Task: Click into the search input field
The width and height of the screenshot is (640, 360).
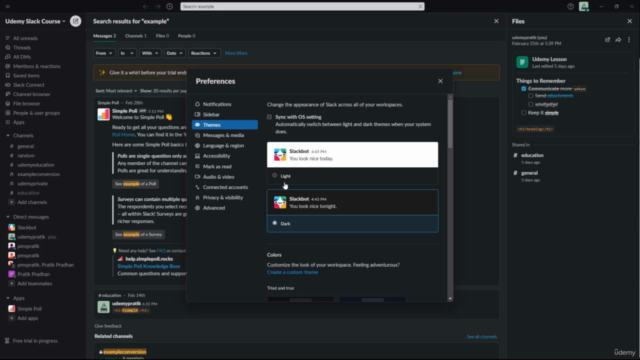Action: point(302,7)
